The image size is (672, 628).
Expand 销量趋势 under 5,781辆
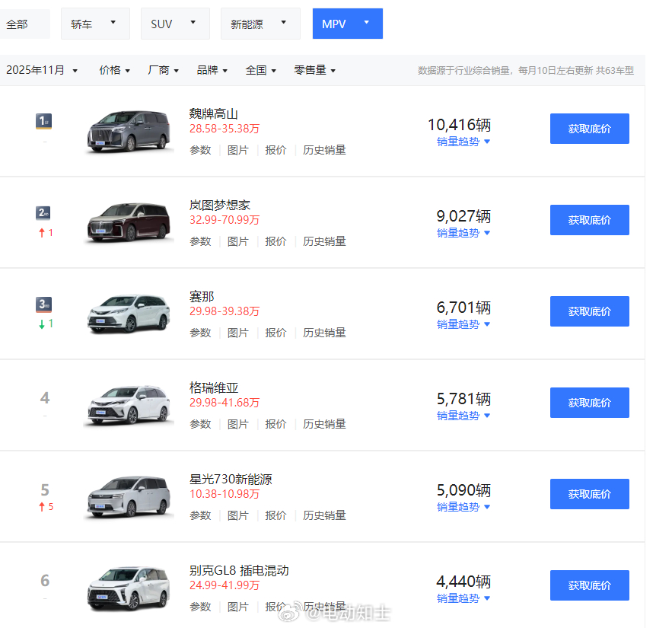(463, 416)
